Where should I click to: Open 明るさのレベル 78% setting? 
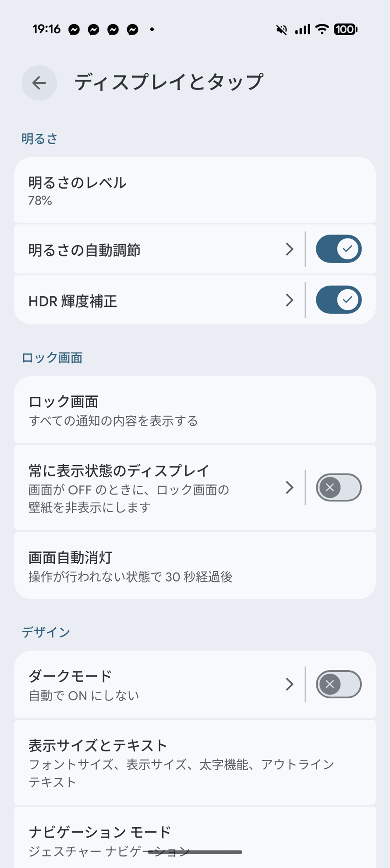pos(195,190)
